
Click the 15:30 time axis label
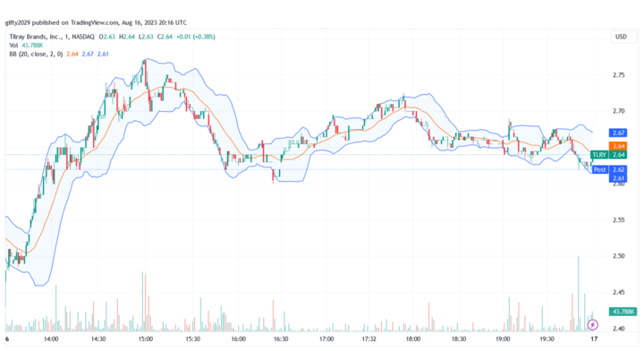tap(192, 339)
